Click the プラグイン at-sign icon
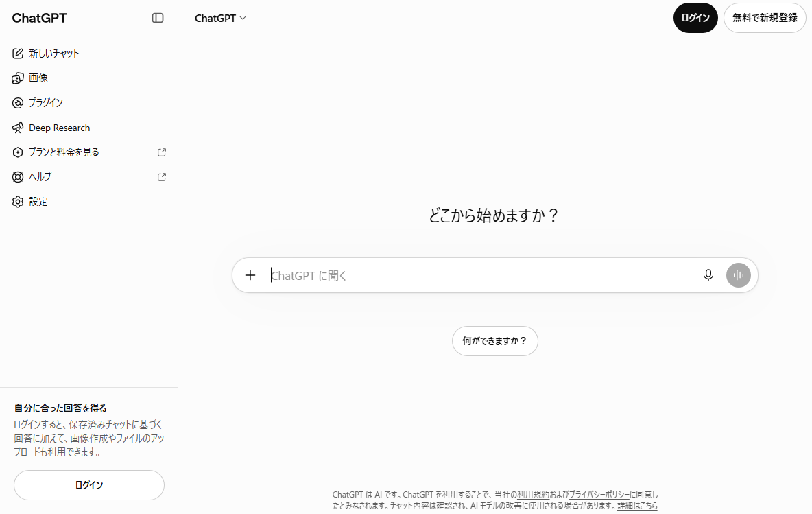 [x=18, y=102]
